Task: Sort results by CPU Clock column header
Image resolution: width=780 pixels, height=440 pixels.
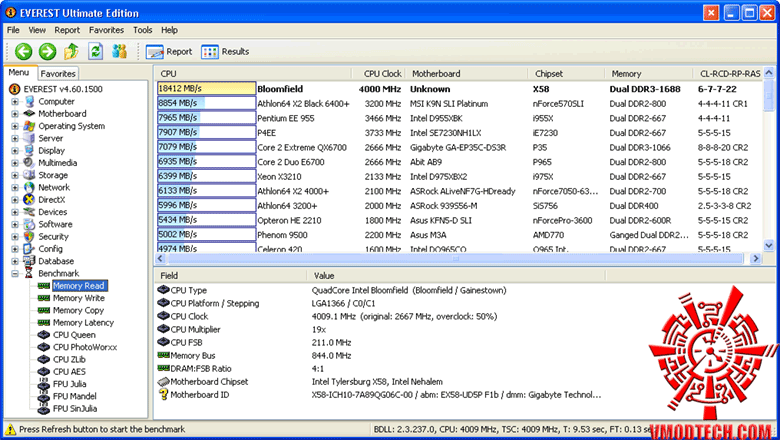Action: (x=382, y=73)
